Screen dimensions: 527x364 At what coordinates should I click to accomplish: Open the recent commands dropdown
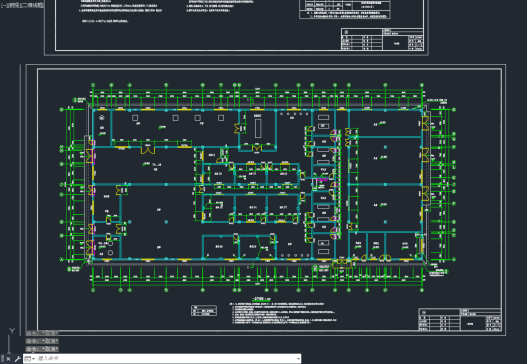click(x=29, y=359)
